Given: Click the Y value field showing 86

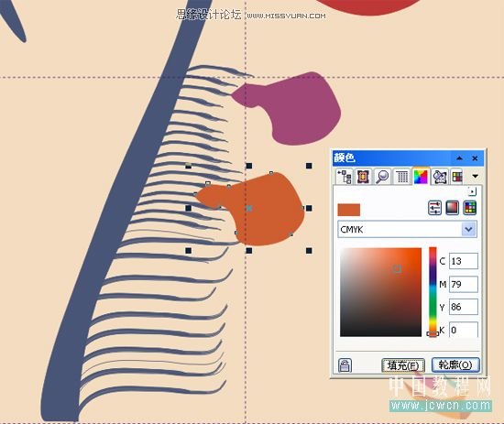Looking at the screenshot, I should 463,307.
